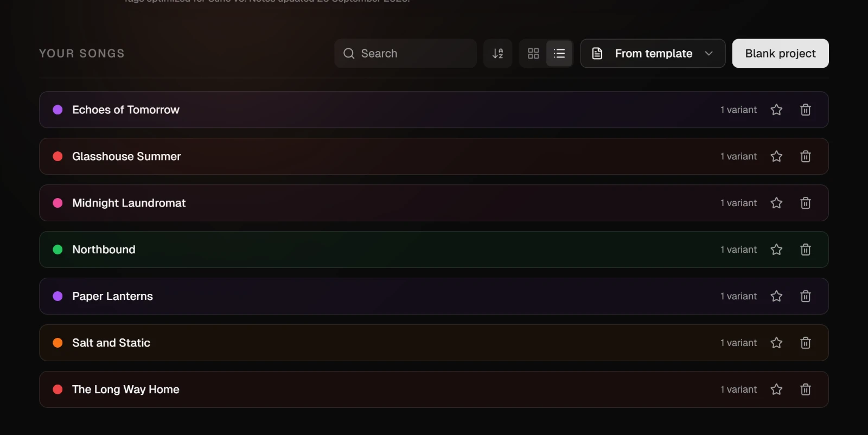Click 1 variant label on Northbound row
The height and width of the screenshot is (435, 868).
738,250
